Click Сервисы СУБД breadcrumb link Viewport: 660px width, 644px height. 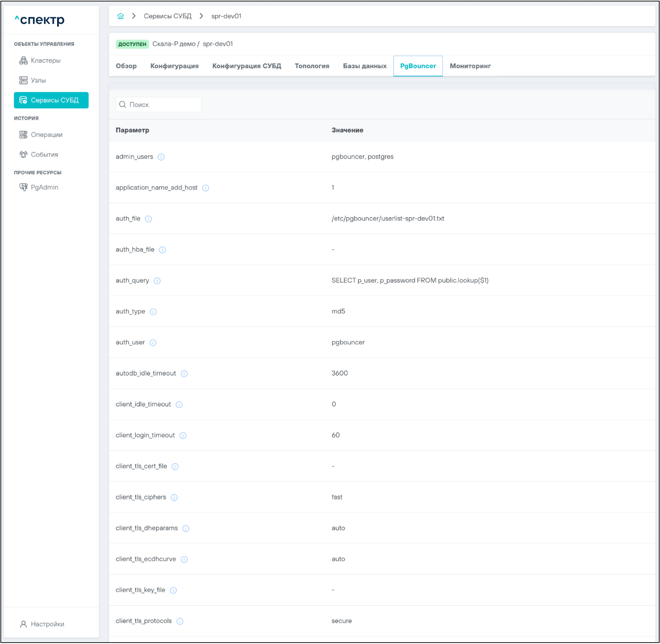click(x=167, y=16)
